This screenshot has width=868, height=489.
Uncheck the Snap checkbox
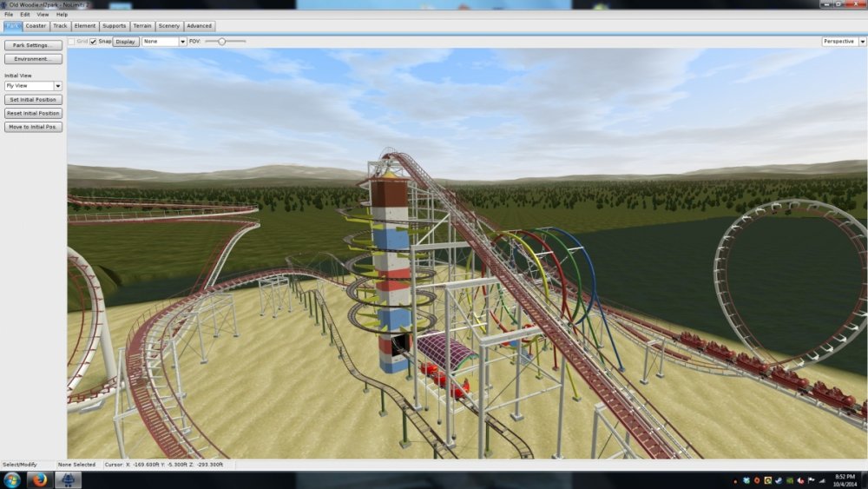(94, 41)
